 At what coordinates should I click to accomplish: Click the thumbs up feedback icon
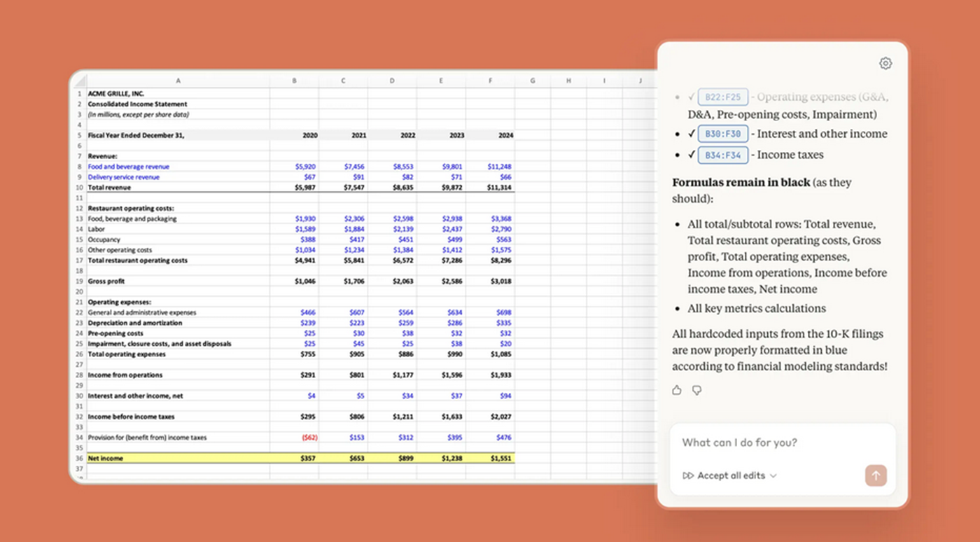pos(676,390)
